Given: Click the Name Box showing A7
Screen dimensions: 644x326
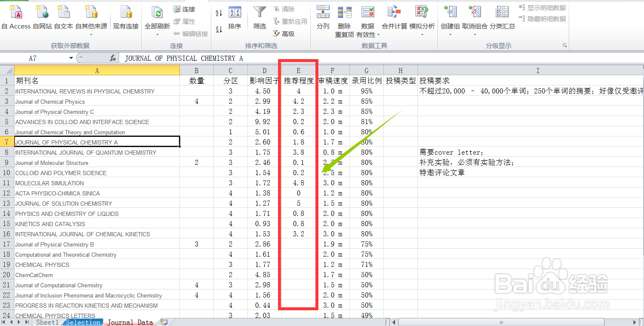Looking at the screenshot, I should tap(33, 58).
